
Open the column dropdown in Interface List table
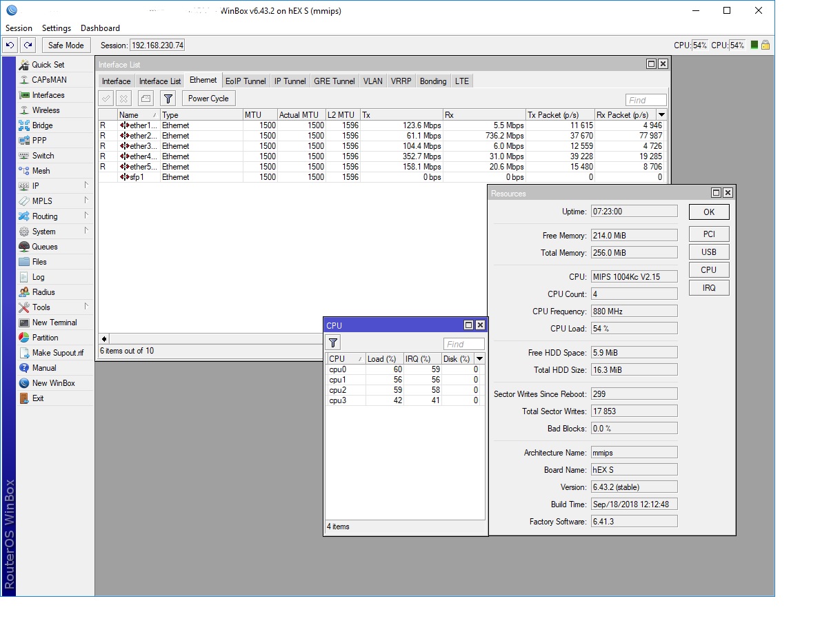click(662, 115)
